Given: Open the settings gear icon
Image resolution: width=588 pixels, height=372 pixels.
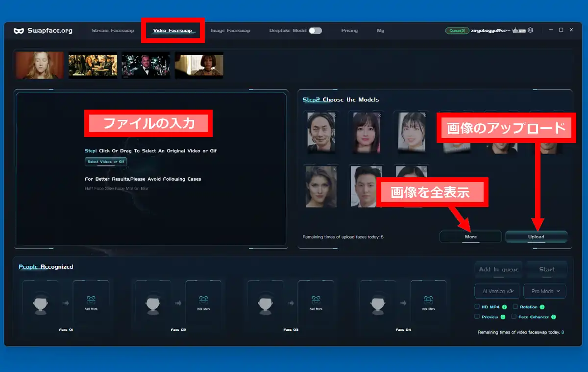Looking at the screenshot, I should tap(530, 30).
